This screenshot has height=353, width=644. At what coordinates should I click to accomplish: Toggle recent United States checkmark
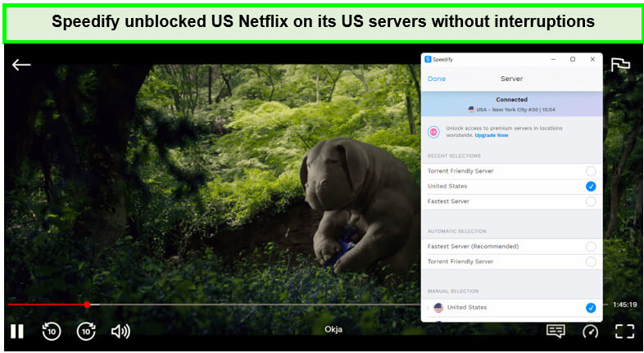pos(591,187)
